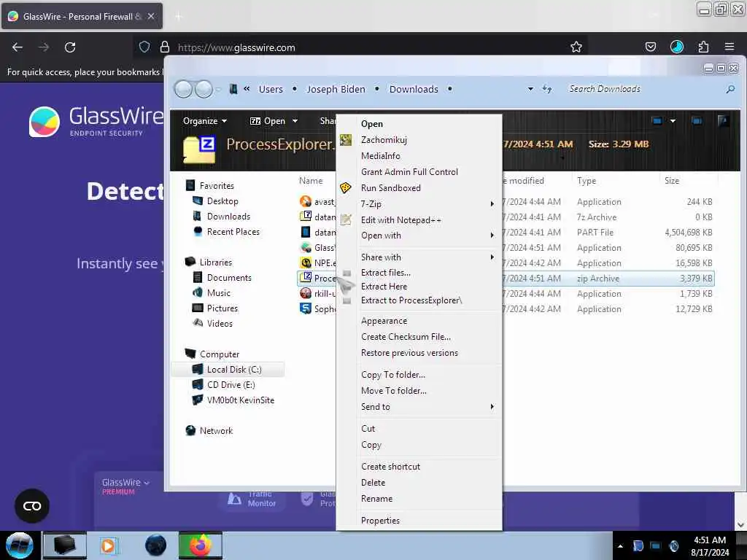The image size is (747, 560).
Task: Click GlassWire logo on webpage
Action: (96, 121)
